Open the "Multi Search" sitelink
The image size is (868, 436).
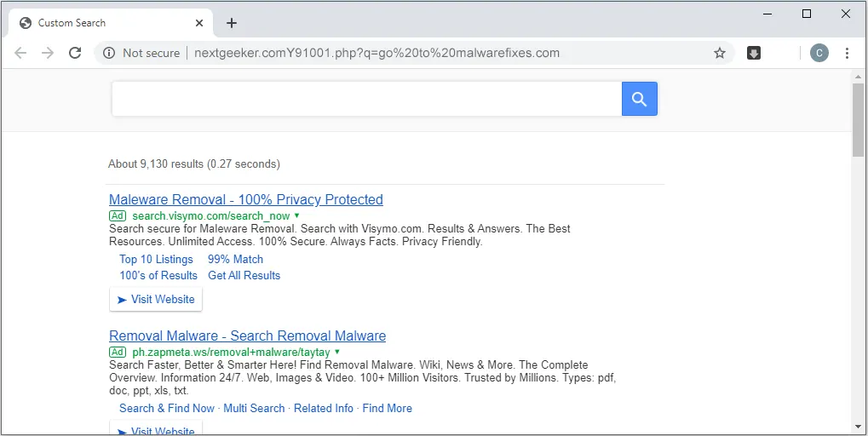[254, 409]
